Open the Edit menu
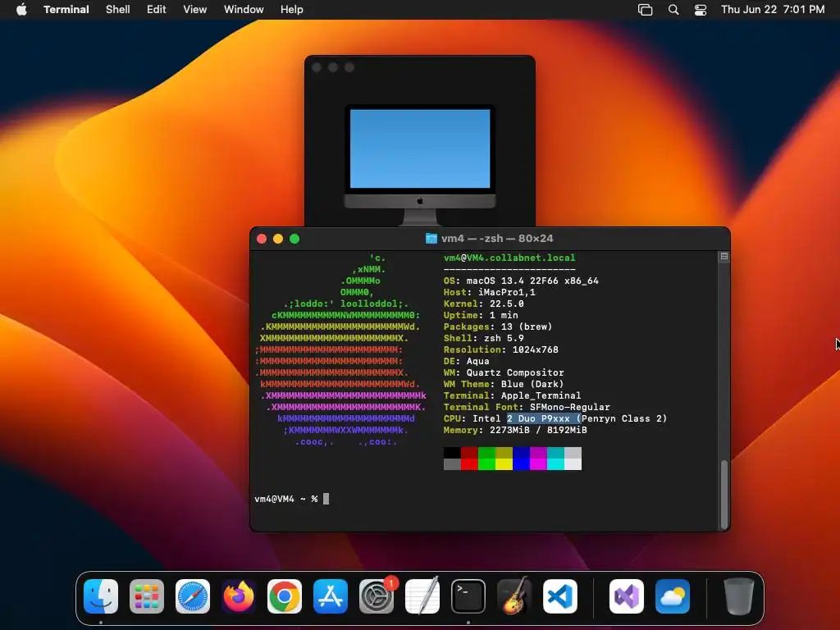The width and height of the screenshot is (840, 630). click(x=157, y=9)
